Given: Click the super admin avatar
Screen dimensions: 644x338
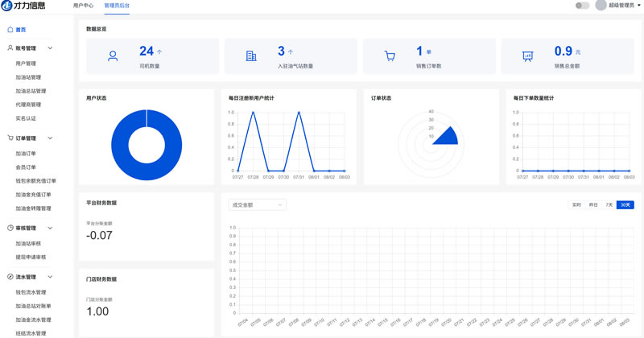Looking at the screenshot, I should (x=601, y=6).
